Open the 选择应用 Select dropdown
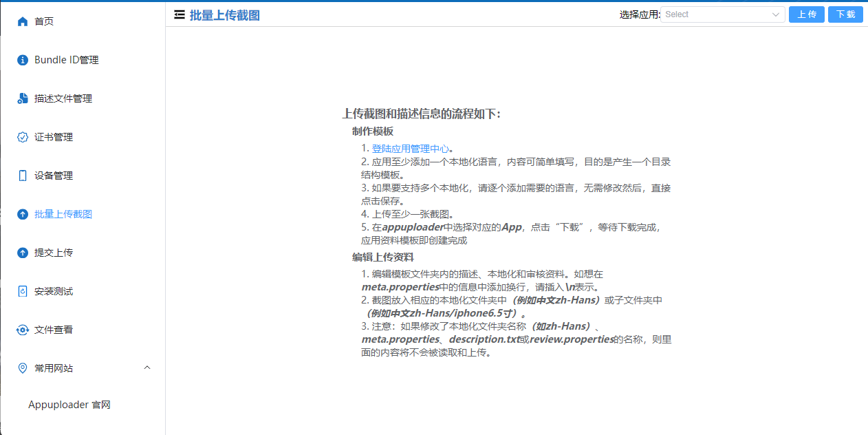 [x=722, y=14]
